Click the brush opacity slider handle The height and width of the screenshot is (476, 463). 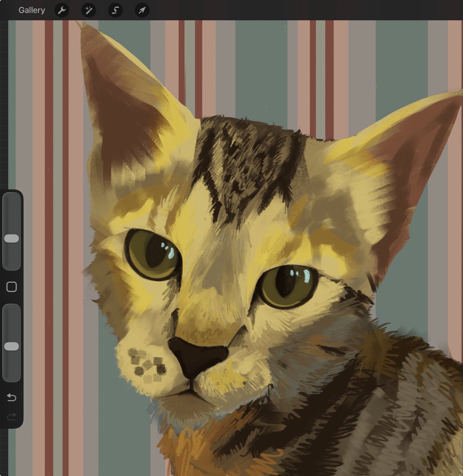coord(12,346)
